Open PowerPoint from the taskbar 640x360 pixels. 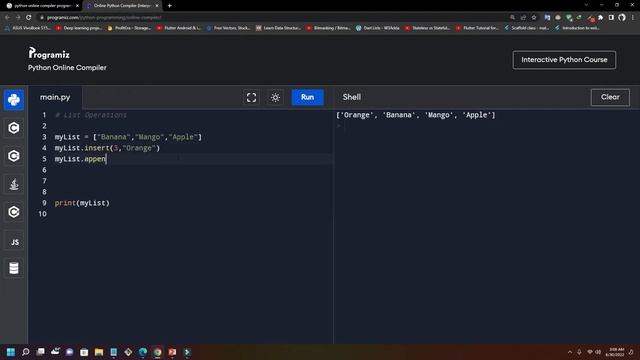pos(172,352)
